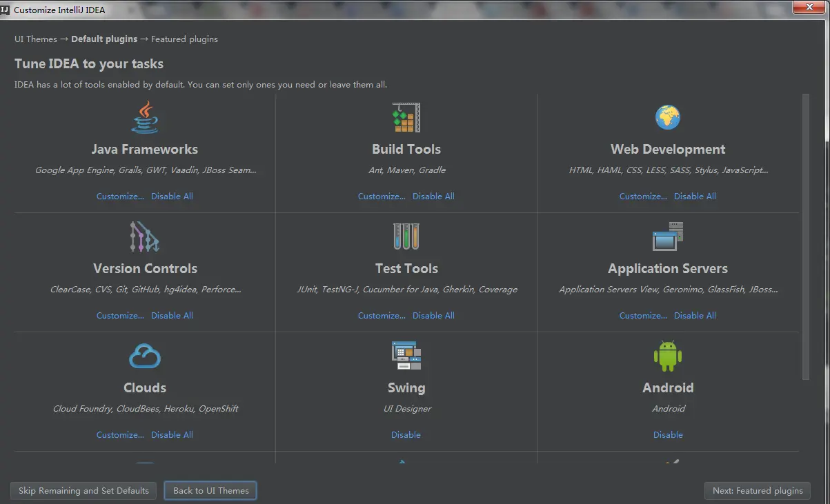Click 'Tune IDEA to your tasks' title
The height and width of the screenshot is (504, 830).
89,64
